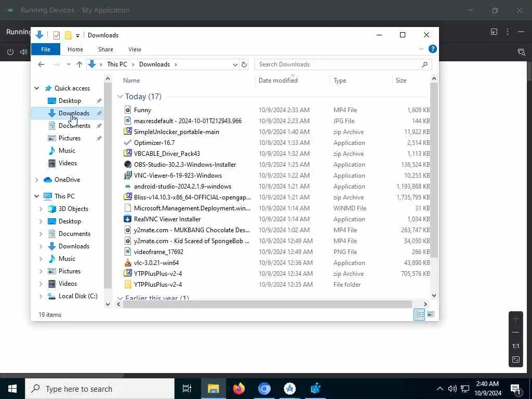The width and height of the screenshot is (532, 399).
Task: Click the power icon in Running Devices
Action: click(10, 52)
